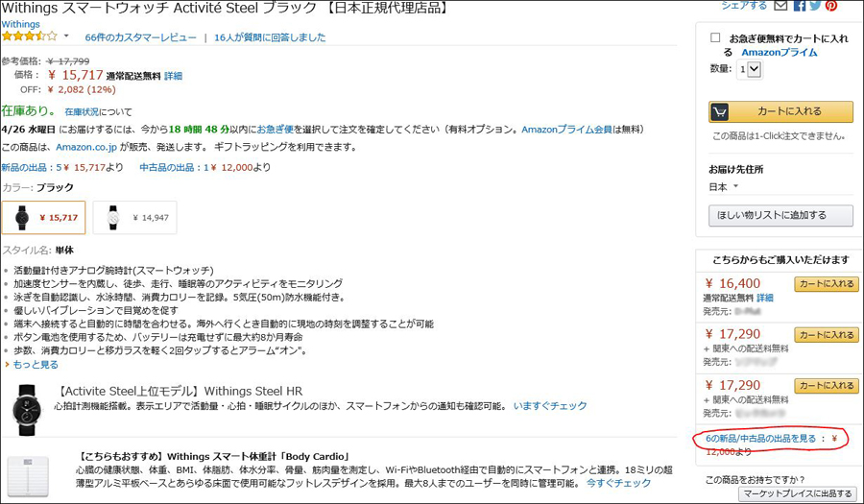Screen dimensions: 864x504
Task: Open 詳細 link next to 通常配送無料 price
Action: [173, 76]
